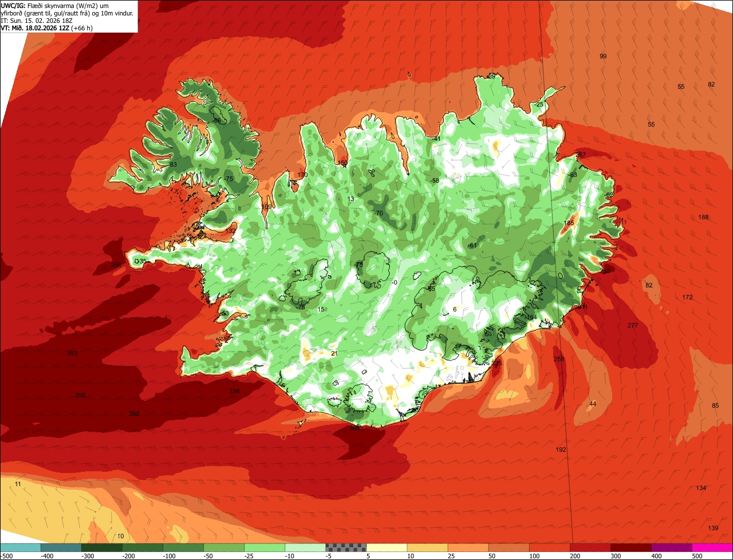Click the inland value -70

[x=378, y=213]
